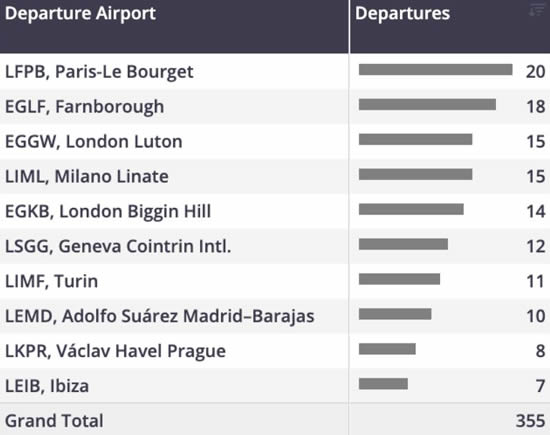Click the EGGW, London Luton airport name
The width and height of the screenshot is (550, 435).
point(94,141)
